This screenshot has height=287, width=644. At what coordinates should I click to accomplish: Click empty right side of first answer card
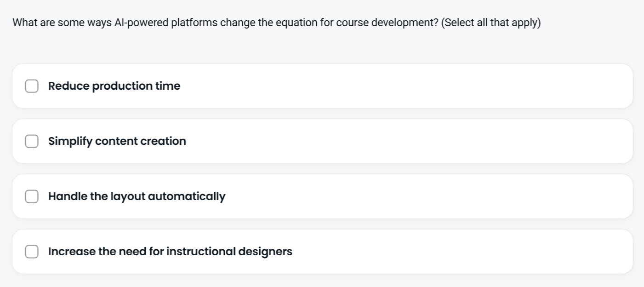point(460,86)
